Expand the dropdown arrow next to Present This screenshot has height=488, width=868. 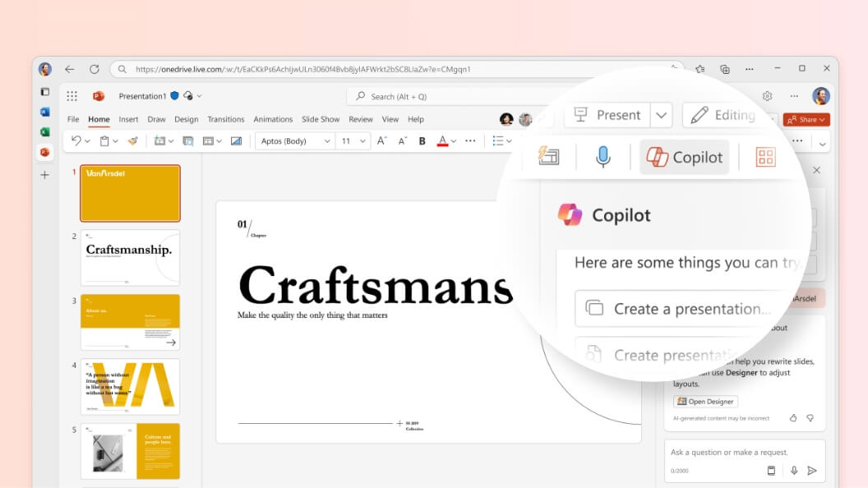663,115
